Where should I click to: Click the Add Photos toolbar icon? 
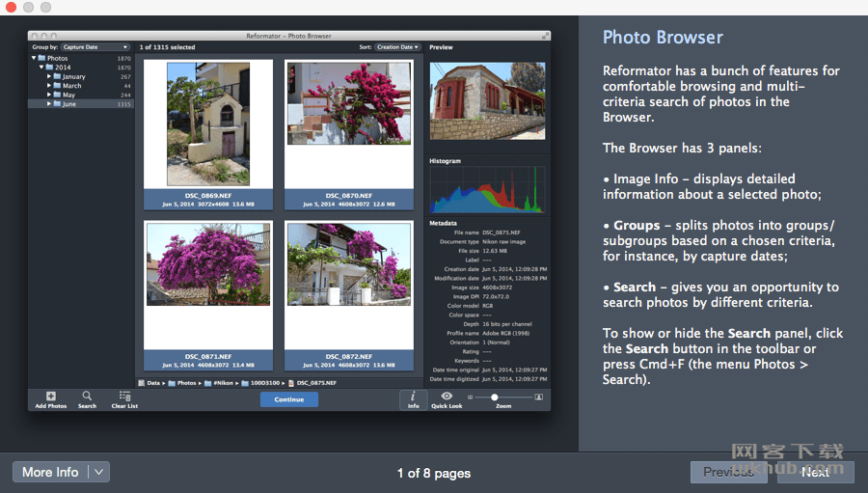point(51,398)
